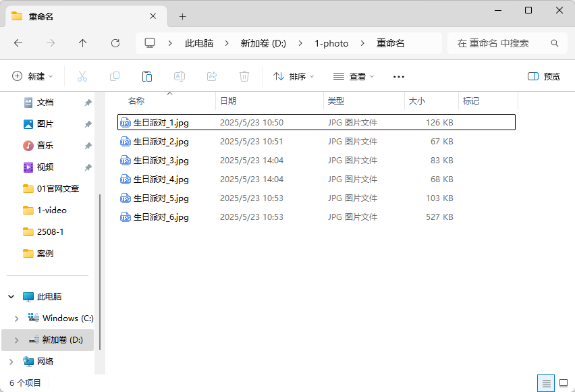Viewport: 575px width, 392px height.
Task: Click the Share icon in toolbar
Action: point(212,76)
